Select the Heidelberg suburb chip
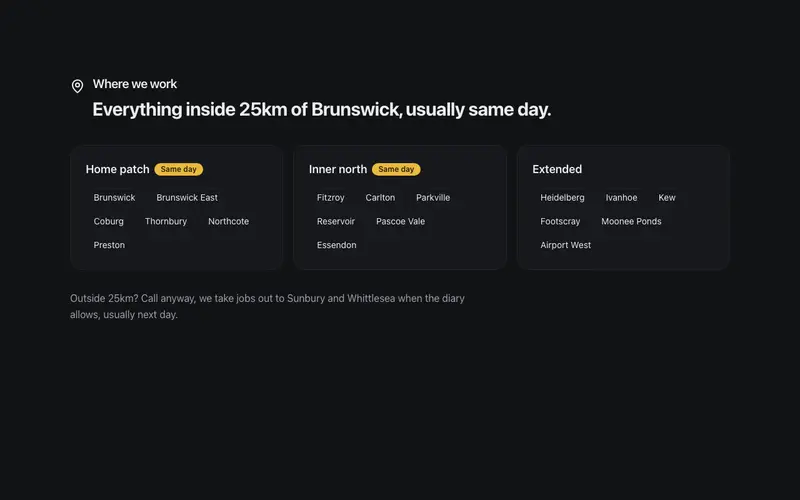This screenshot has height=500, width=800. [x=562, y=197]
